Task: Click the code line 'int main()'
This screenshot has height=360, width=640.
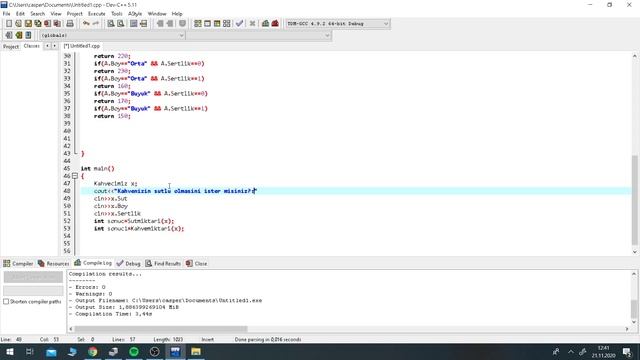Action: tap(98, 169)
